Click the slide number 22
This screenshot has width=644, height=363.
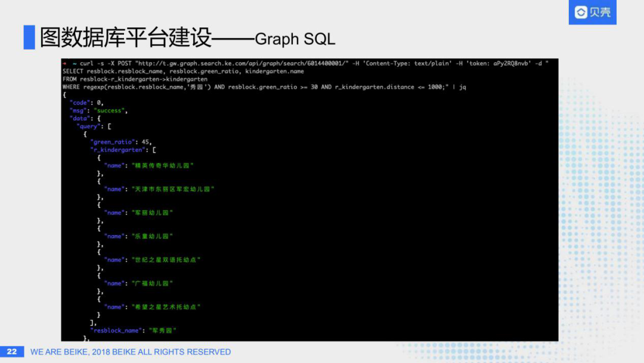(12, 352)
